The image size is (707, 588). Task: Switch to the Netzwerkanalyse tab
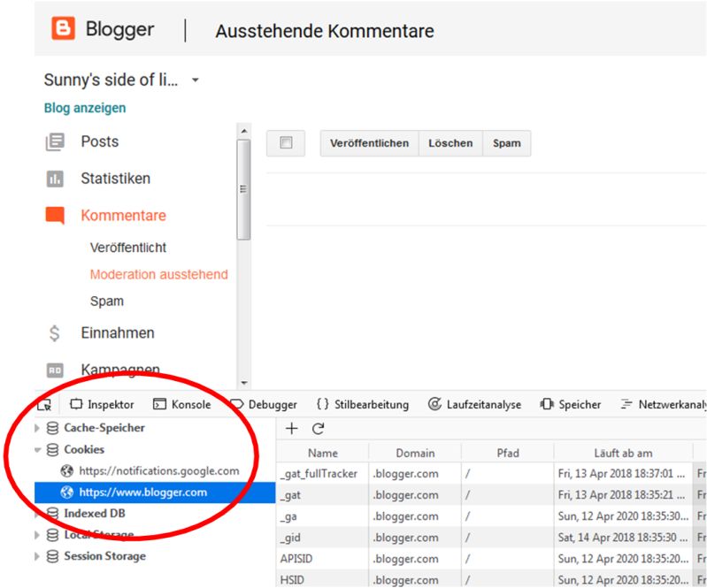pyautogui.click(x=664, y=405)
